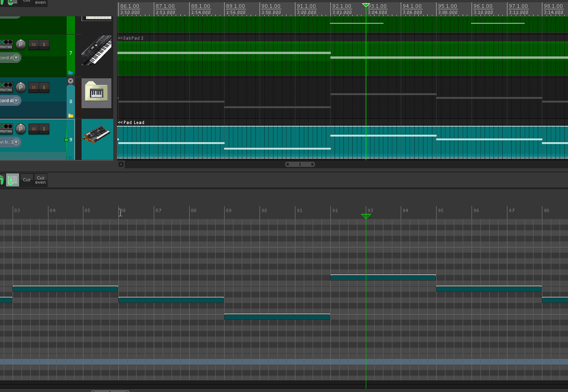This screenshot has height=392, width=568.
Task: Click the Cut even button
Action: point(41,180)
